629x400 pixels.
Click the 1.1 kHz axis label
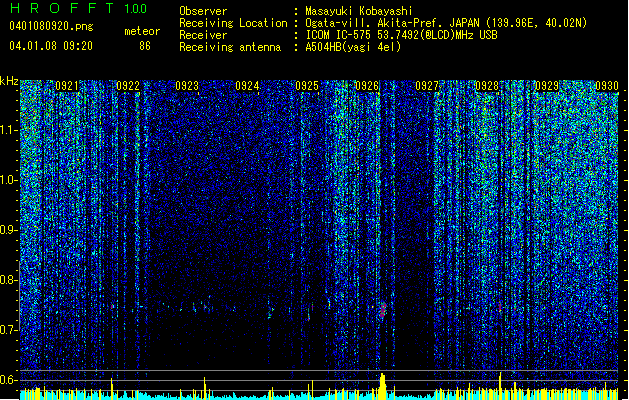coord(9,130)
